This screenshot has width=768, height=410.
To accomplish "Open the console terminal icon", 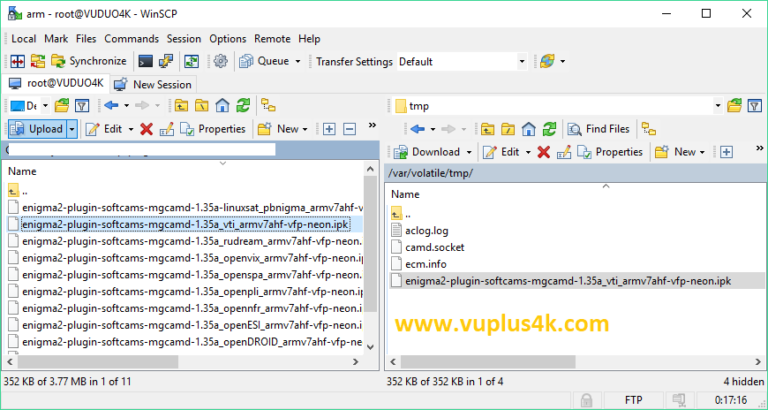I will click(145, 61).
